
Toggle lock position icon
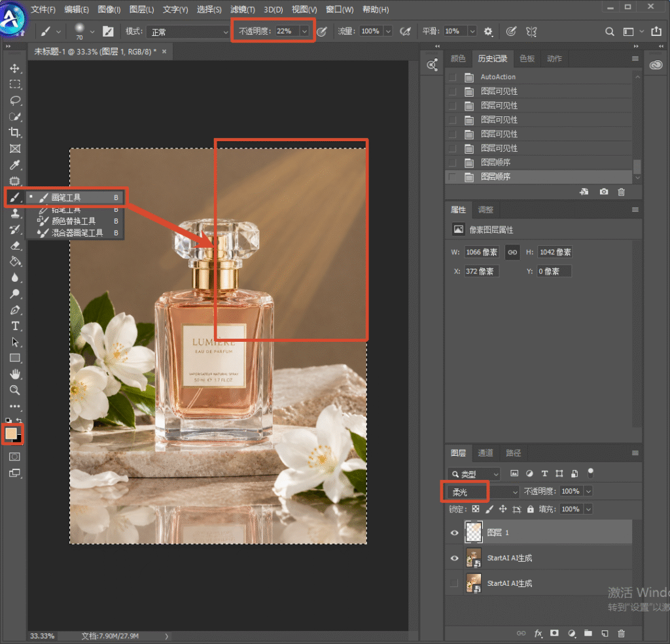click(503, 509)
